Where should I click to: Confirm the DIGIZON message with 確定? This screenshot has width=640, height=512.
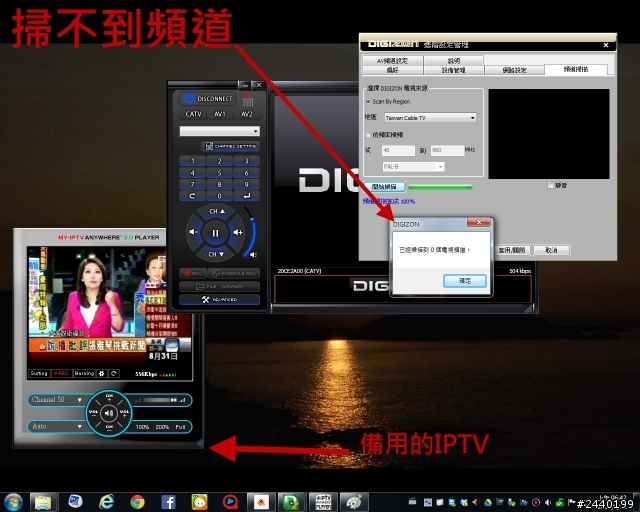(x=464, y=281)
